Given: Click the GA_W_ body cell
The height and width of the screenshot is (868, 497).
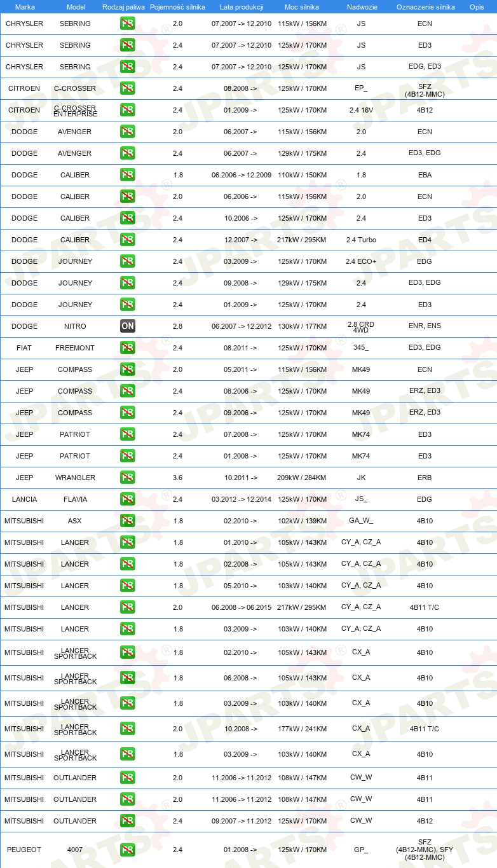Looking at the screenshot, I should [x=361, y=521].
